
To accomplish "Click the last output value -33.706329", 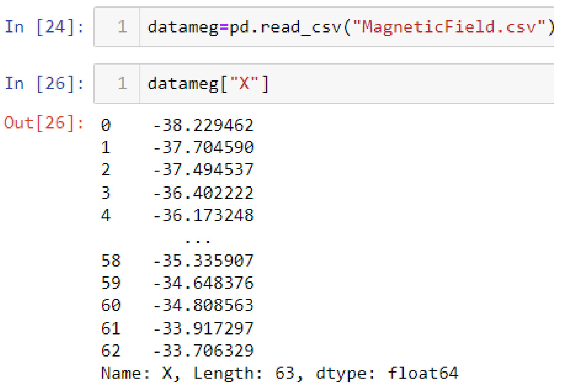I will click(x=203, y=351).
